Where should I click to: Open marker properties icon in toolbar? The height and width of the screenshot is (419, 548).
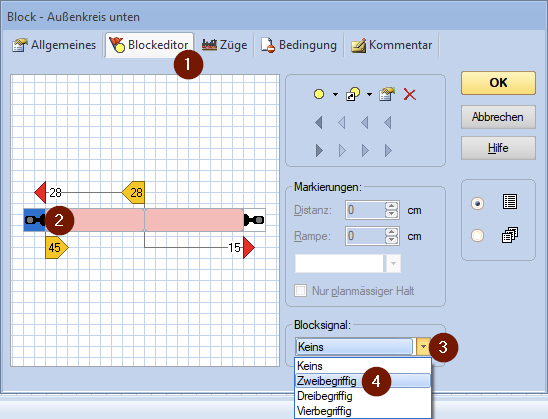click(387, 94)
